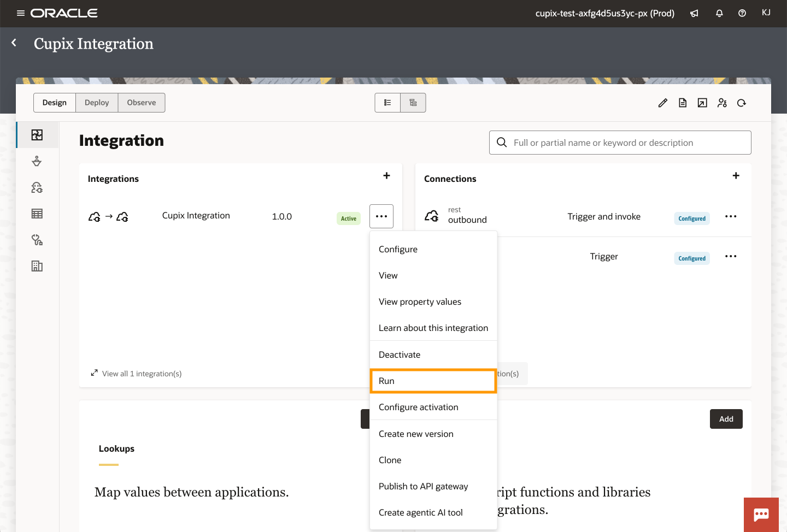The width and height of the screenshot is (787, 532).
Task: Click the document icon in the toolbar
Action: click(683, 103)
